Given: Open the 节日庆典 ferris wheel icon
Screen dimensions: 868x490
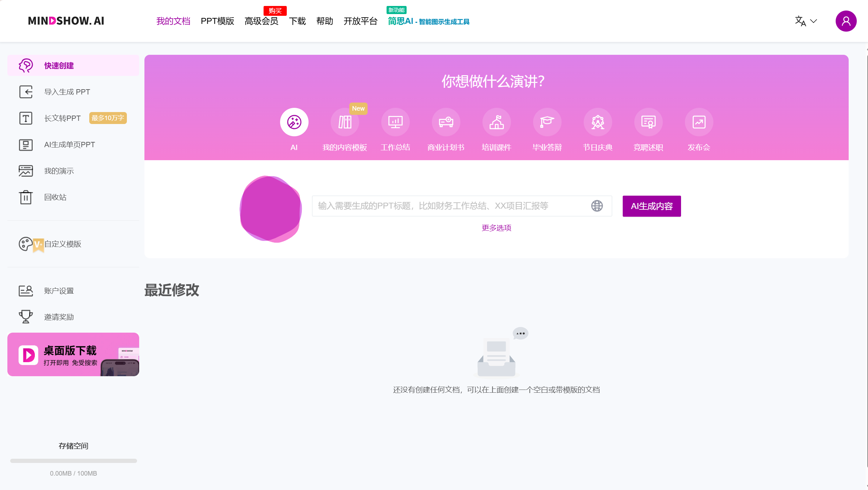Looking at the screenshot, I should 597,122.
